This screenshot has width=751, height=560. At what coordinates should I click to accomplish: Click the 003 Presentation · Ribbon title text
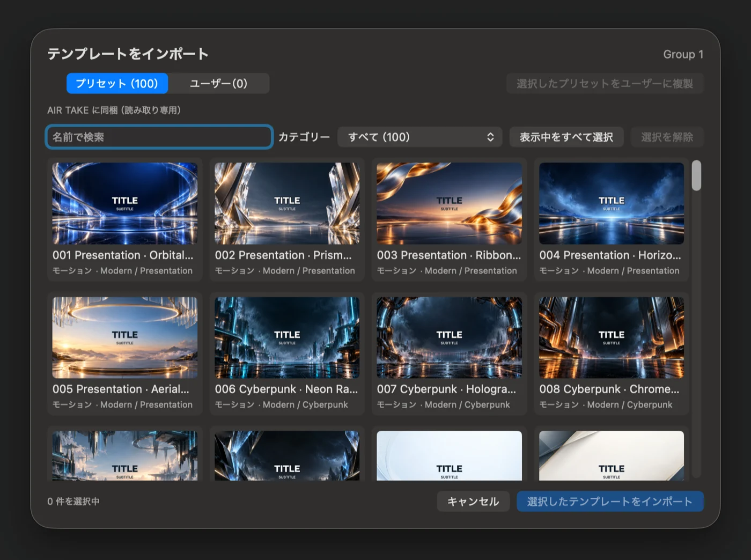pyautogui.click(x=449, y=255)
